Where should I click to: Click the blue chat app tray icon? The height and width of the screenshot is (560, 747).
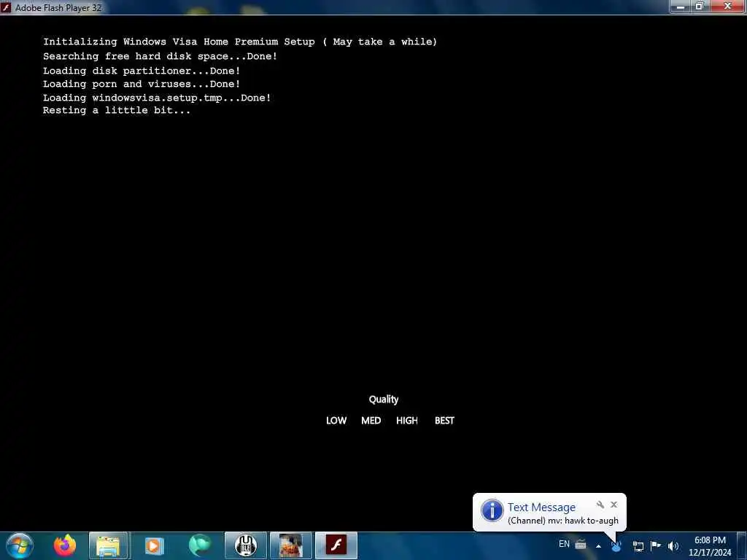click(616, 545)
